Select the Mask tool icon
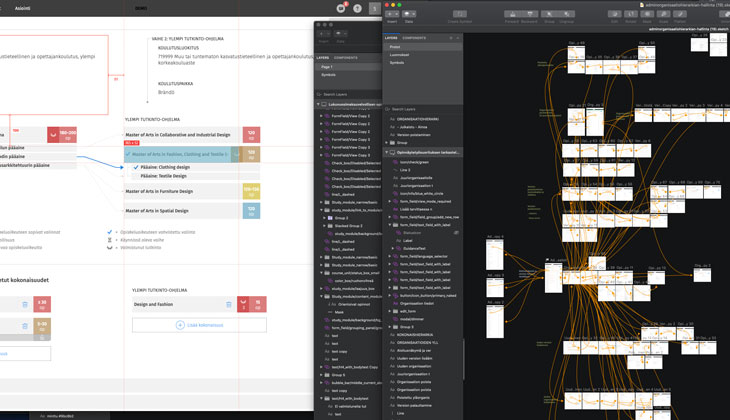 pos(647,14)
